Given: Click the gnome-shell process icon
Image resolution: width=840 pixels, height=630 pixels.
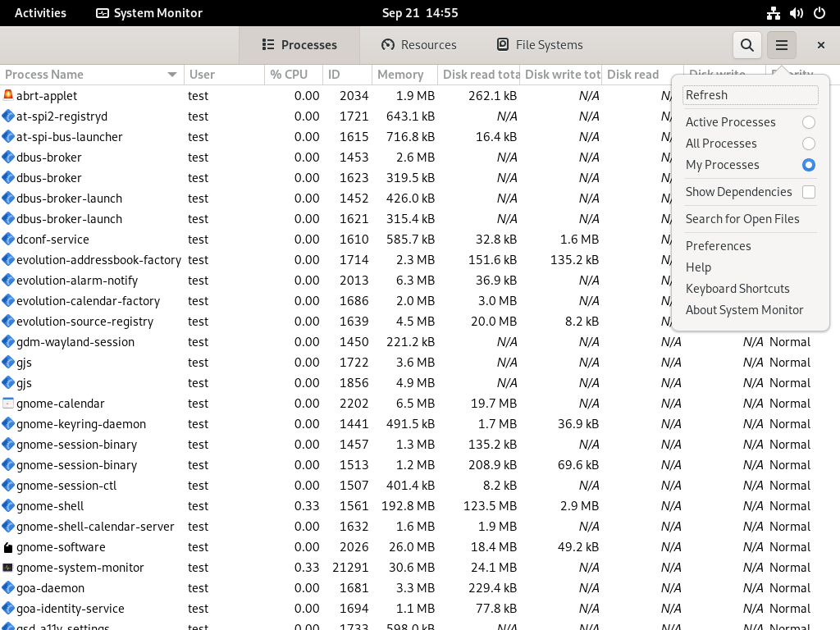Looking at the screenshot, I should (x=8, y=505).
